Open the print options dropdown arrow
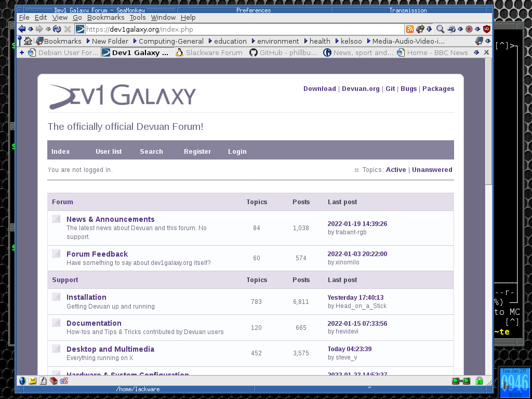The height and width of the screenshot is (399, 532). pos(460,29)
